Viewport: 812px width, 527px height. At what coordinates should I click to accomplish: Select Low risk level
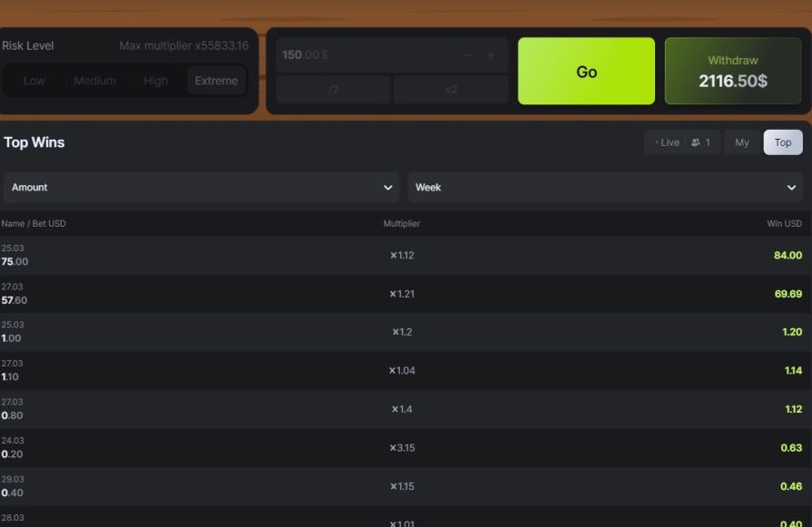(x=34, y=81)
